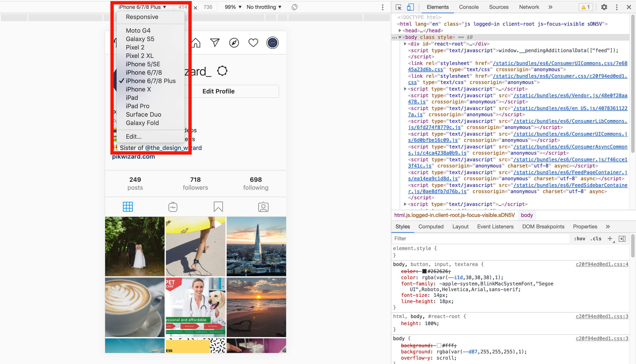Image resolution: width=636 pixels, height=364 pixels.
Task: Open device toolbar more options menu
Action: point(383,7)
